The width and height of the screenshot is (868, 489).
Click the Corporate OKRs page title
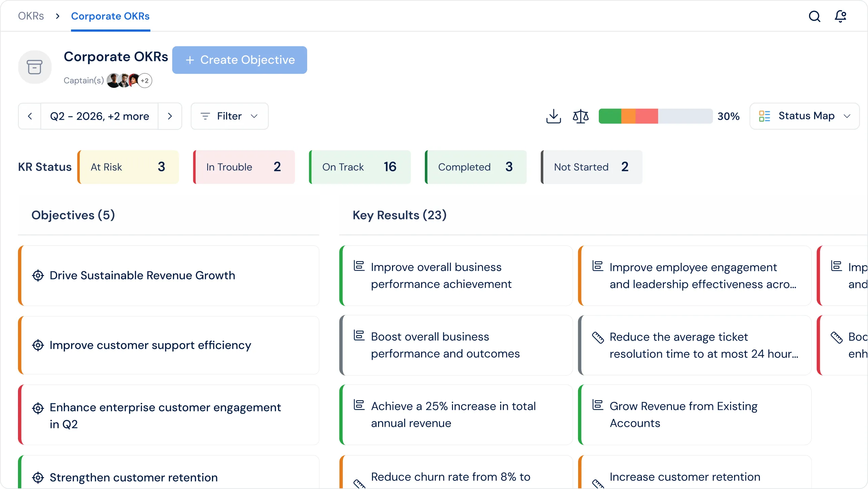(x=116, y=57)
